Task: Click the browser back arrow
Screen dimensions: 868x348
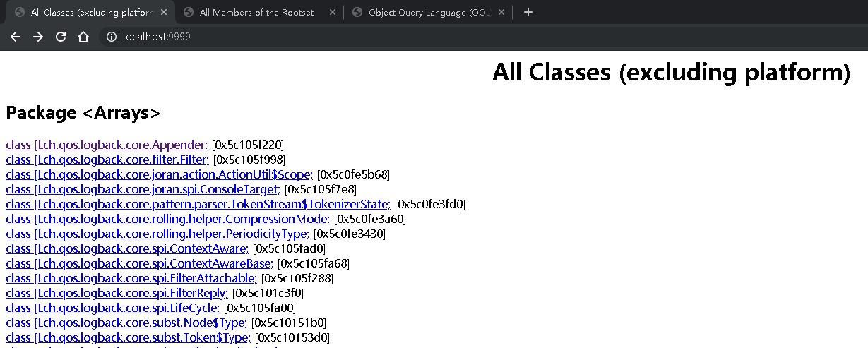Action: [16, 37]
